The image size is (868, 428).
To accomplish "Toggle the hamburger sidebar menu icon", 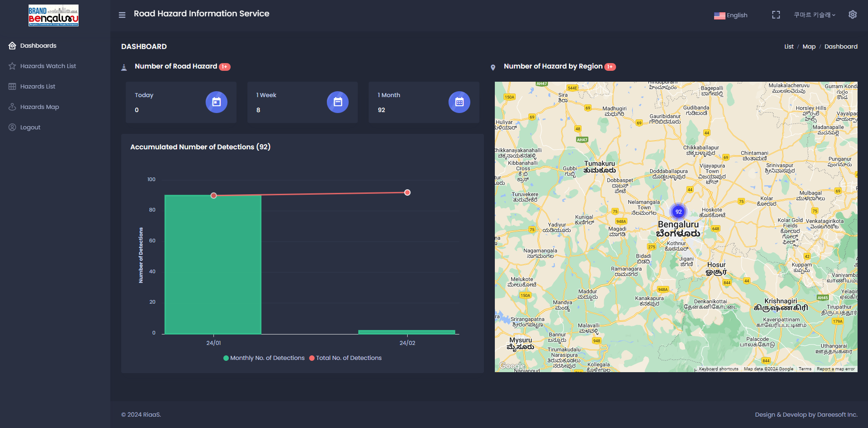I will click(122, 15).
